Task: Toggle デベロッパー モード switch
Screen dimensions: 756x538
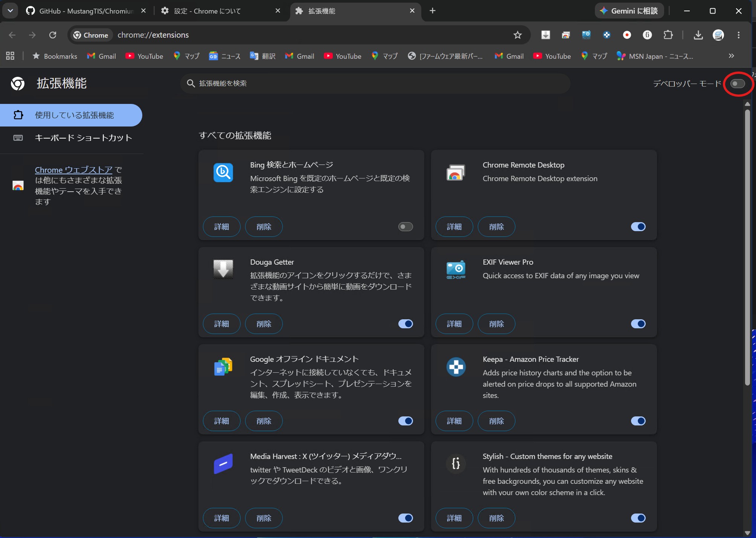Action: point(738,84)
